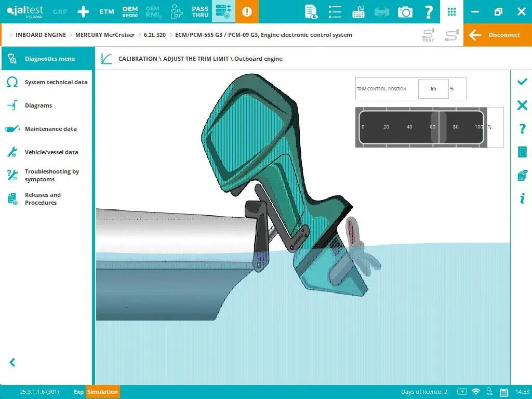Open the report viewer icon
This screenshot has height=399, width=532.
tap(312, 11)
